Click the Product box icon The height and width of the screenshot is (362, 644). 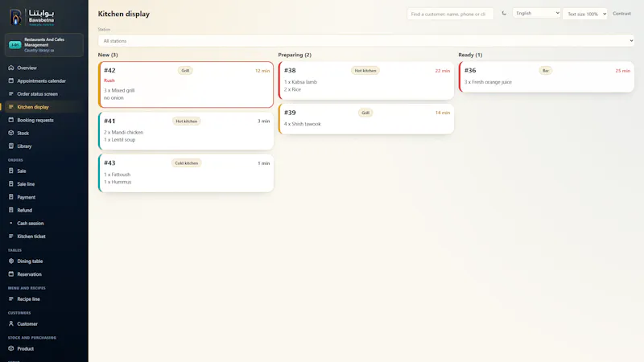(11, 348)
